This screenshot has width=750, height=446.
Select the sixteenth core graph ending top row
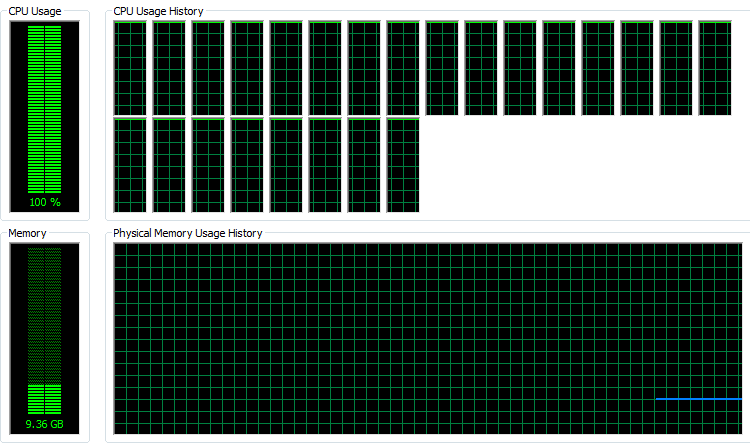[x=715, y=68]
